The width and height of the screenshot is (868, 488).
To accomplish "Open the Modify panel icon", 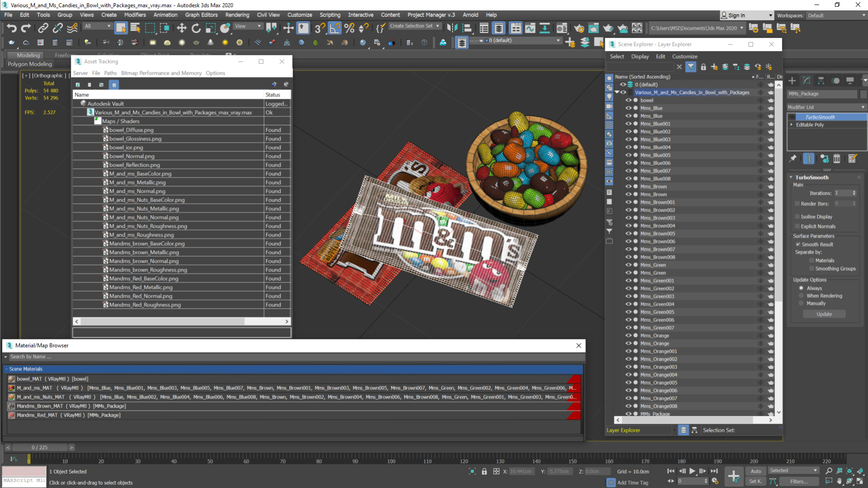I will point(807,80).
